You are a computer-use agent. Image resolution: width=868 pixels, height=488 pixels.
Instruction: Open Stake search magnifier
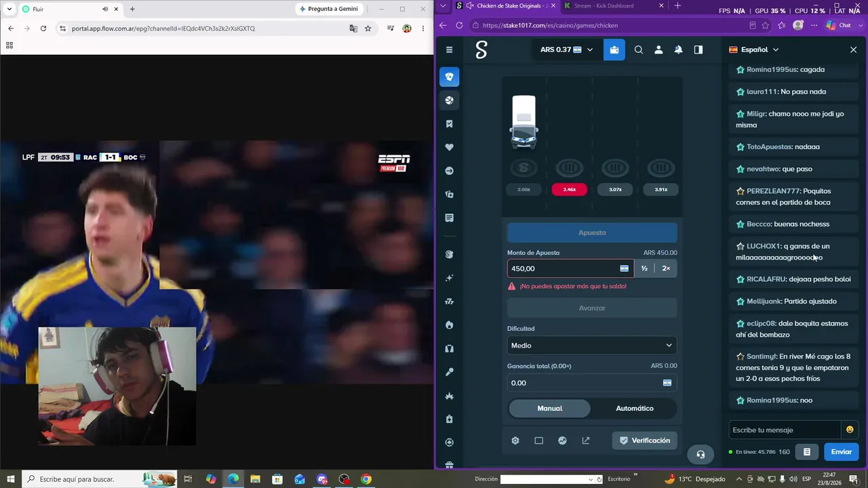click(638, 49)
